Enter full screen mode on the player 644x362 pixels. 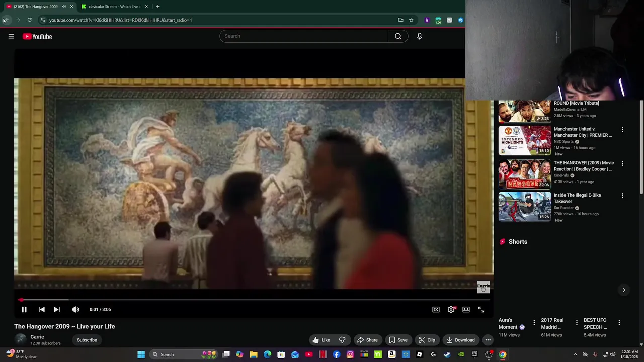481,310
